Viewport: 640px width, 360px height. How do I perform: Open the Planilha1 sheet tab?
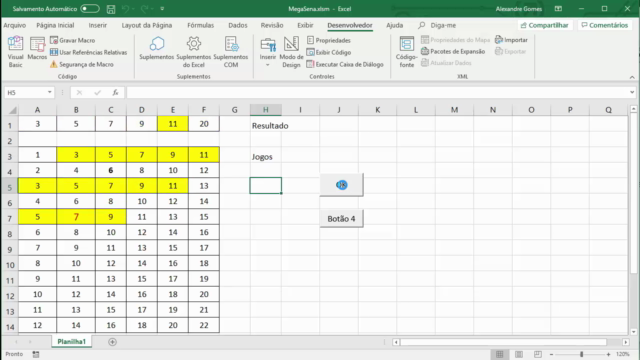click(71, 342)
